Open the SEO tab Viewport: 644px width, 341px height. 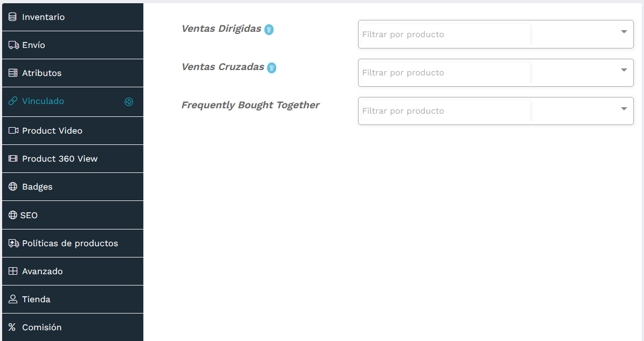tap(29, 215)
